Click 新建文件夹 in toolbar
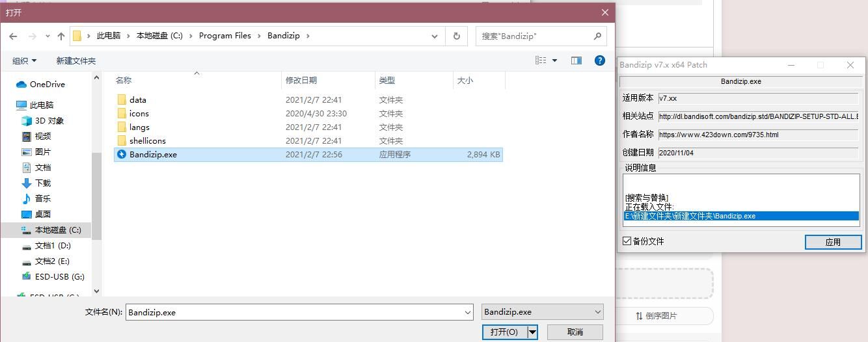Screen dimensions: 868x342 coord(75,61)
